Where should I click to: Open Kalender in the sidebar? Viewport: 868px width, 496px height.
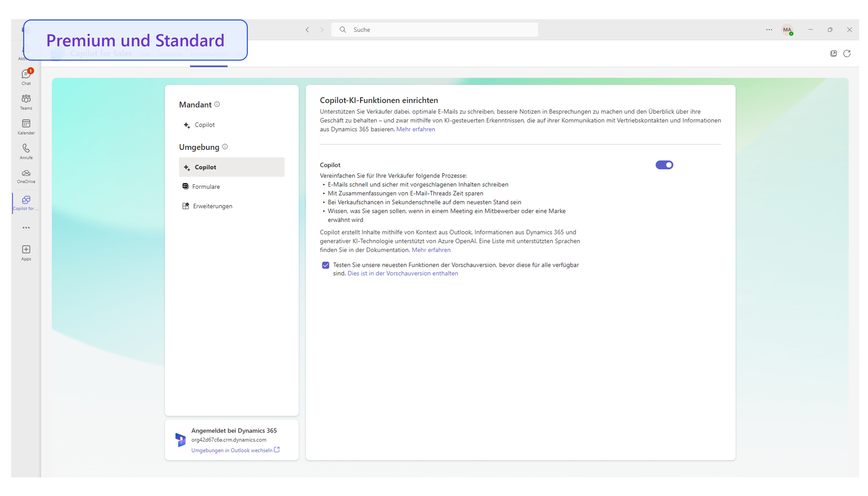(26, 126)
